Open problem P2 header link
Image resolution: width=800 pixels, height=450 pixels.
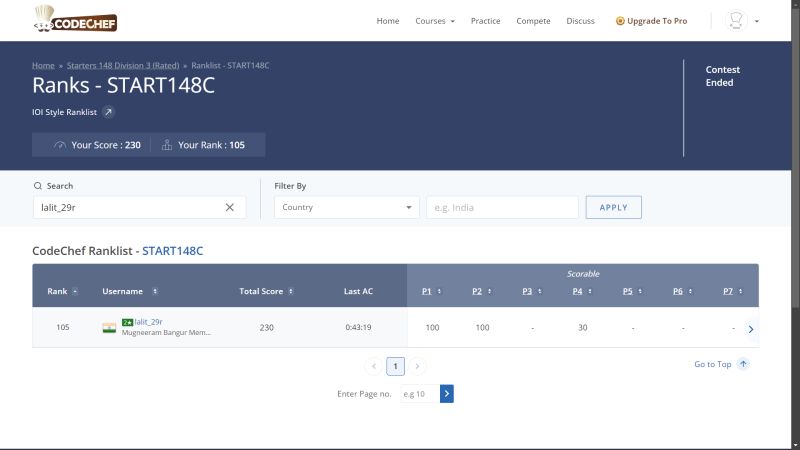(x=477, y=291)
